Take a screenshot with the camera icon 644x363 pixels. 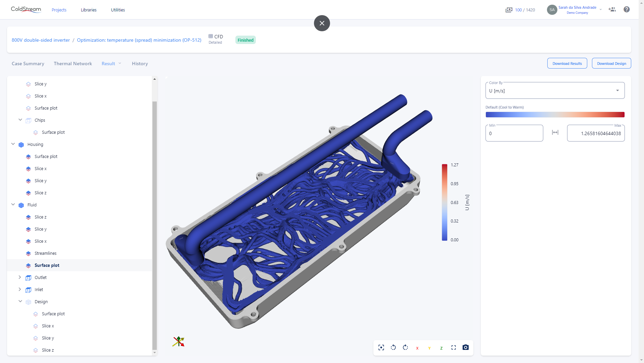pos(465,348)
